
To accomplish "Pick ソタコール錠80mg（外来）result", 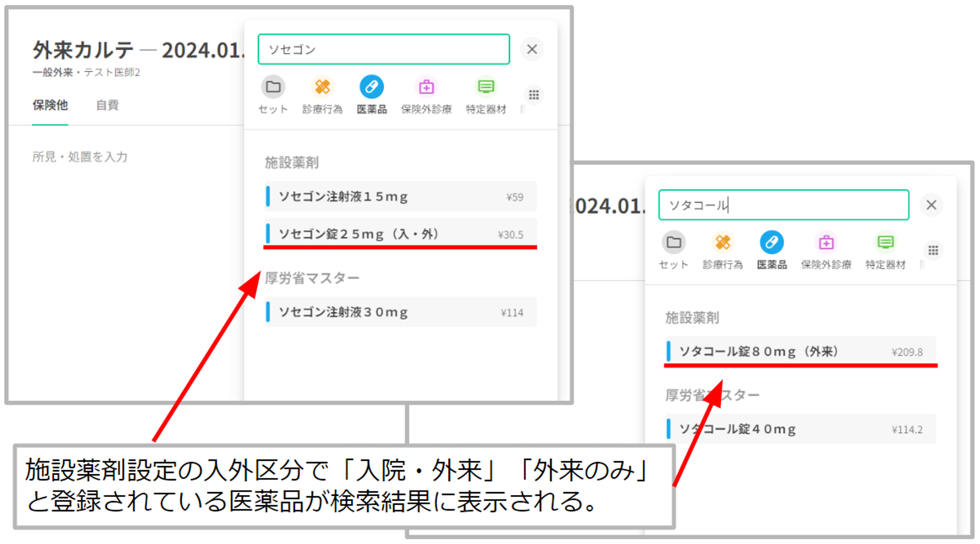I will point(801,352).
